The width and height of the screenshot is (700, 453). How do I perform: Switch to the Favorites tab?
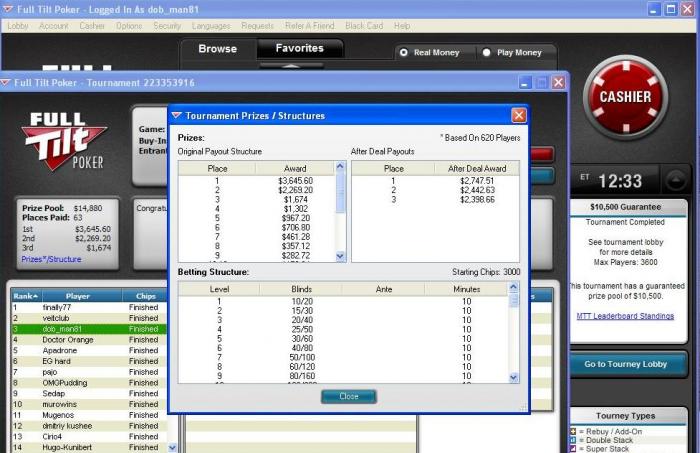coord(300,48)
